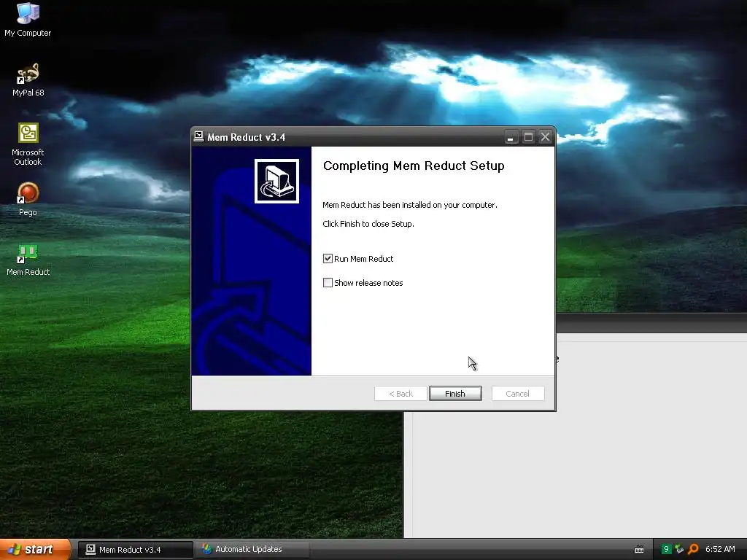
Task: Enable the Show release notes checkbox
Action: (x=328, y=283)
